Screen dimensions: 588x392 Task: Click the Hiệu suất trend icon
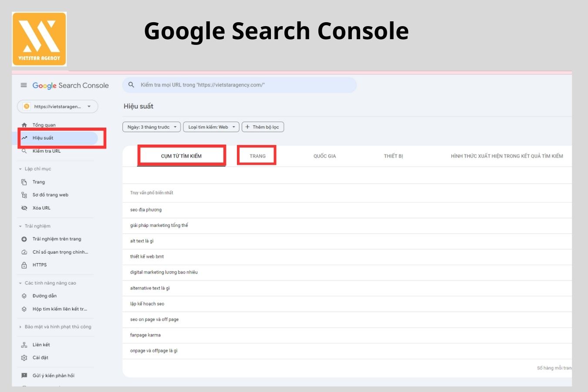pos(24,138)
